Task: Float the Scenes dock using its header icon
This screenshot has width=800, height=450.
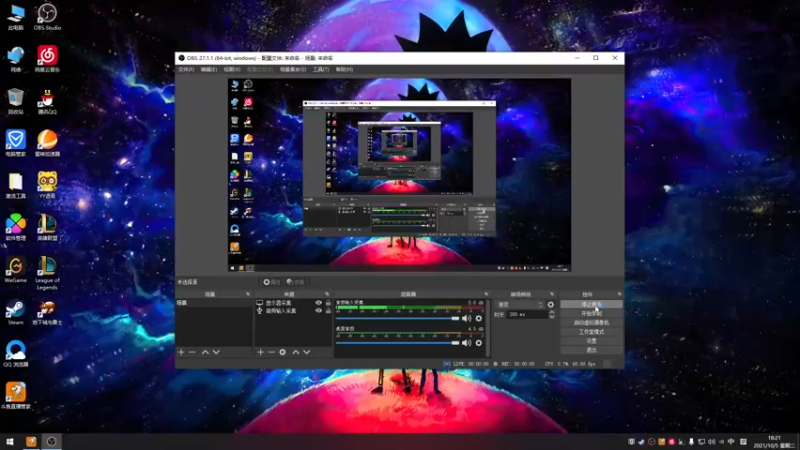Action: pyautogui.click(x=248, y=294)
